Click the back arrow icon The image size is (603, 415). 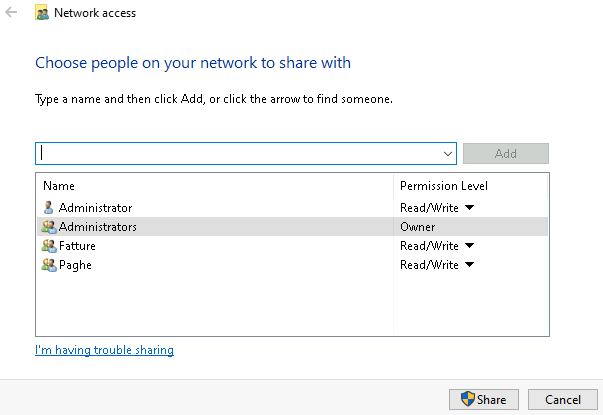[11, 12]
